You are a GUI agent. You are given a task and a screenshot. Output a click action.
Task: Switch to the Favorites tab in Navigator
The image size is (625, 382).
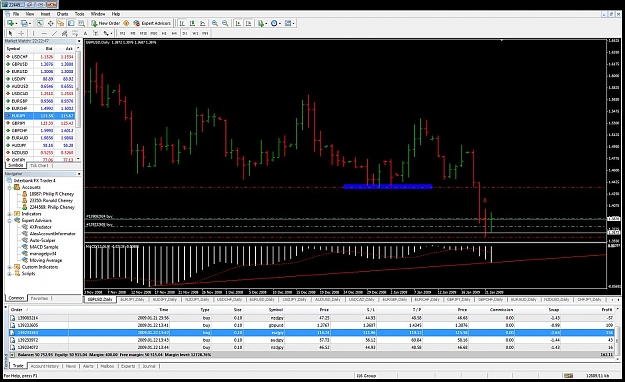pyautogui.click(x=39, y=298)
